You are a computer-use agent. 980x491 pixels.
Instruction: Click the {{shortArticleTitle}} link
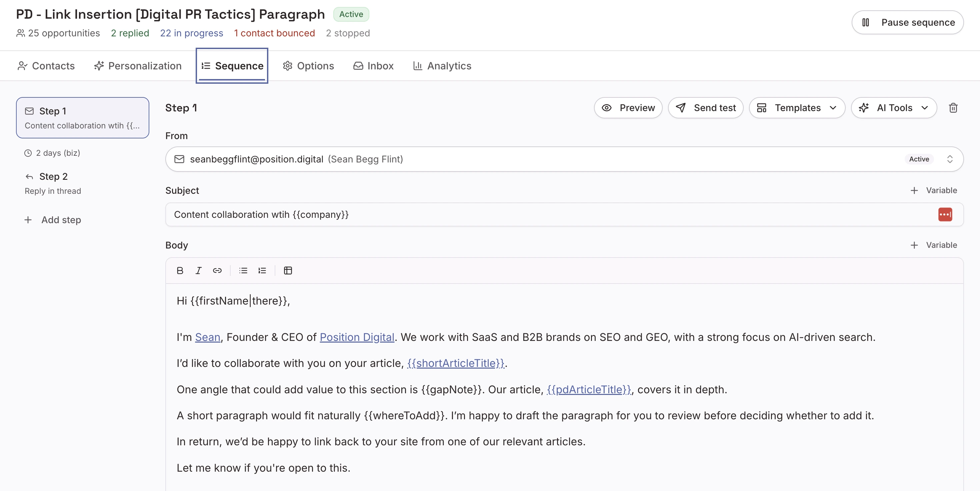456,363
